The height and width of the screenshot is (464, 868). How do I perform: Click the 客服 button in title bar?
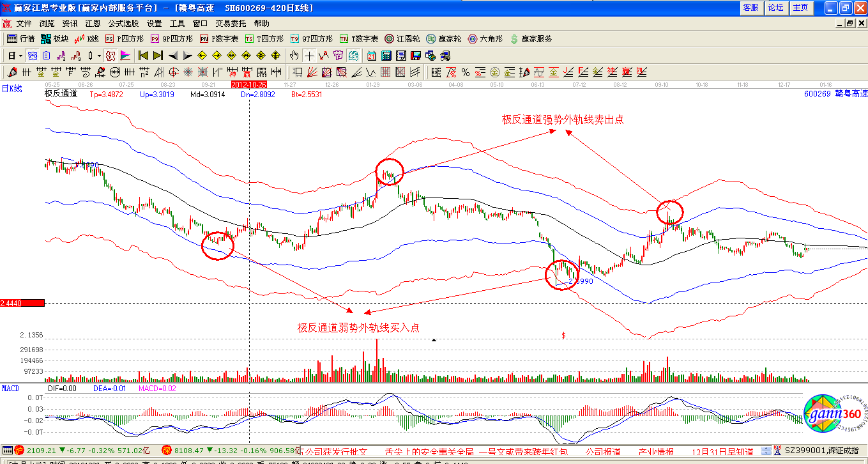[750, 8]
